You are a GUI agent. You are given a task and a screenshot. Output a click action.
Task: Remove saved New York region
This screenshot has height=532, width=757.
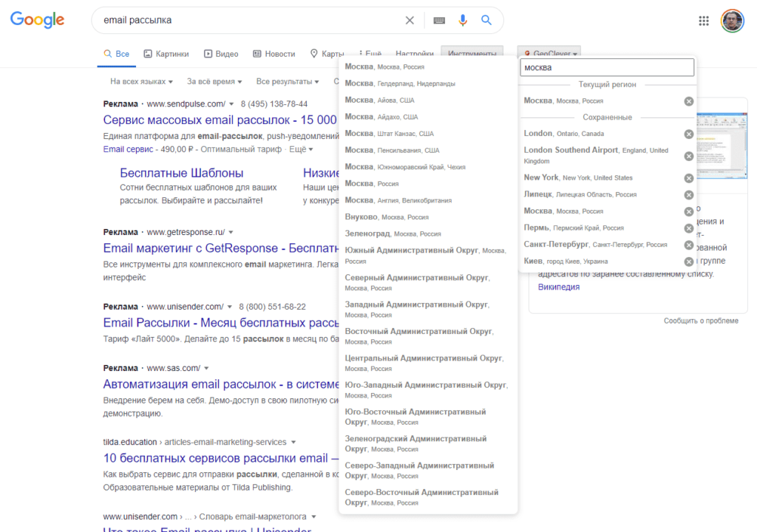[689, 178]
